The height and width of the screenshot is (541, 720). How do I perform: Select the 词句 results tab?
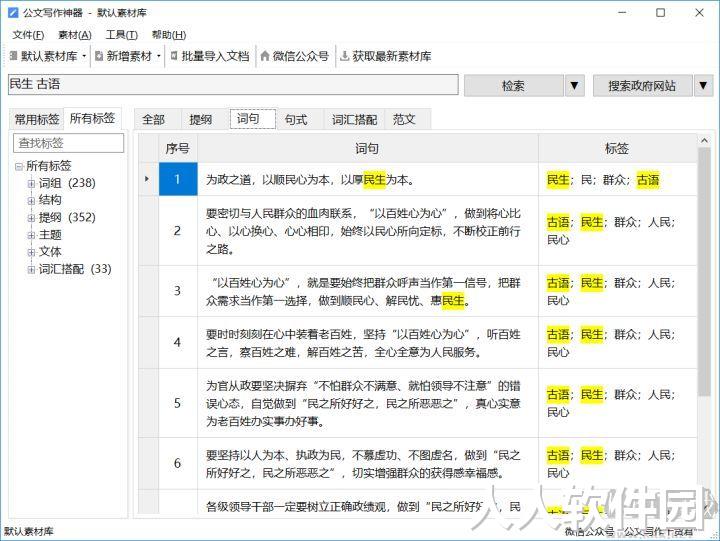click(253, 119)
